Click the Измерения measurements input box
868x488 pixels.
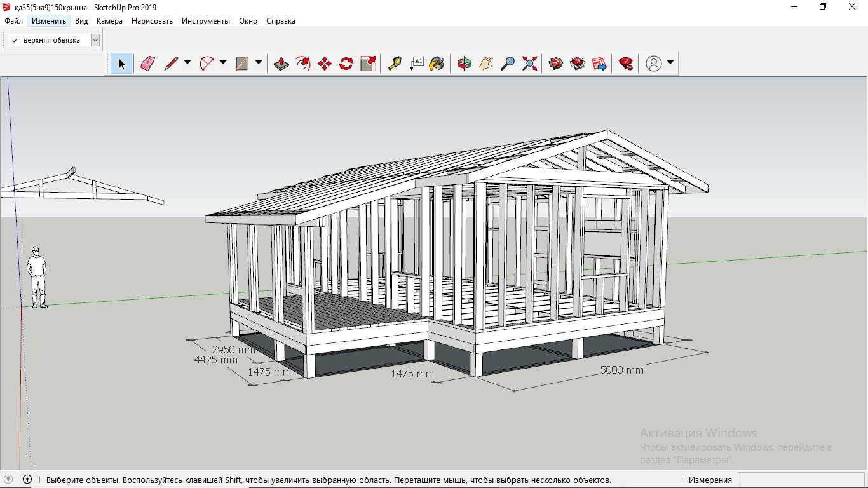pos(801,480)
